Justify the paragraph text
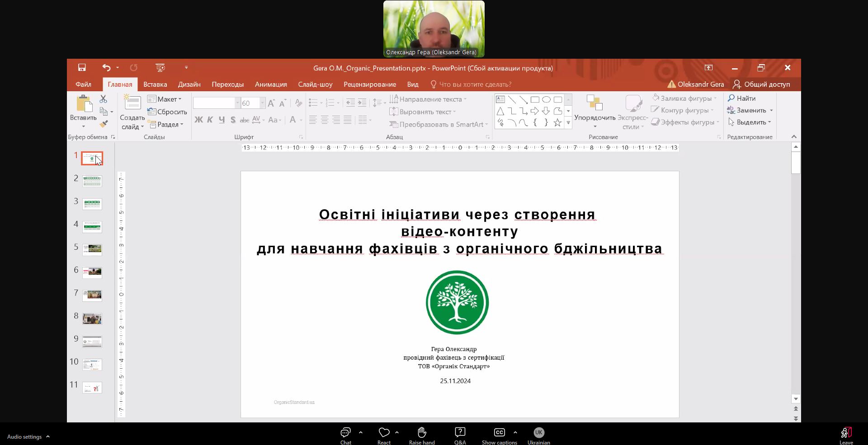868x445 pixels. (x=348, y=120)
